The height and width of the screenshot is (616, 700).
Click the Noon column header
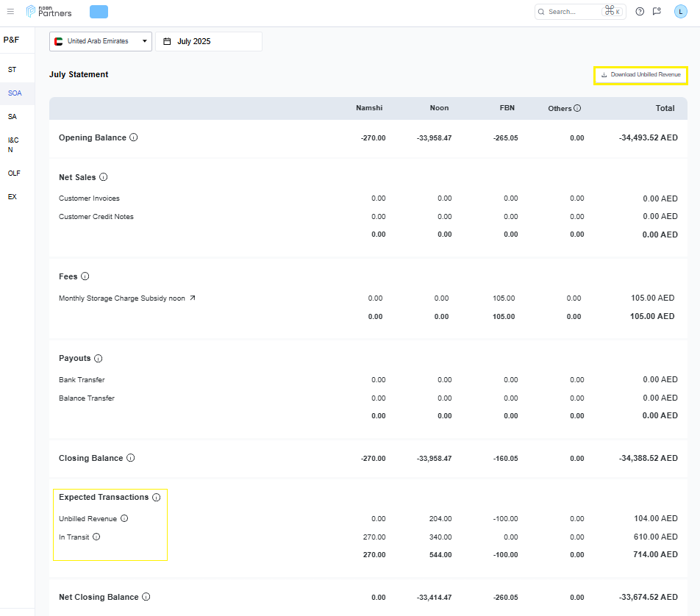pyautogui.click(x=439, y=108)
